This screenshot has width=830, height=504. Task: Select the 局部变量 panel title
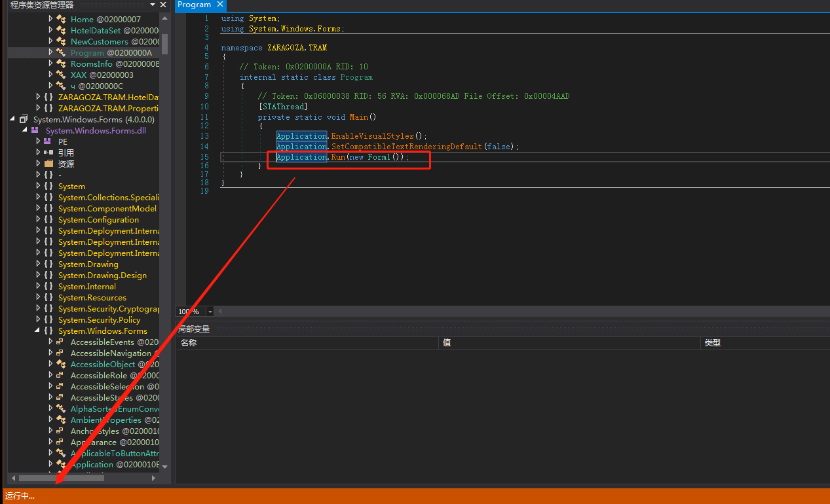pyautogui.click(x=194, y=329)
